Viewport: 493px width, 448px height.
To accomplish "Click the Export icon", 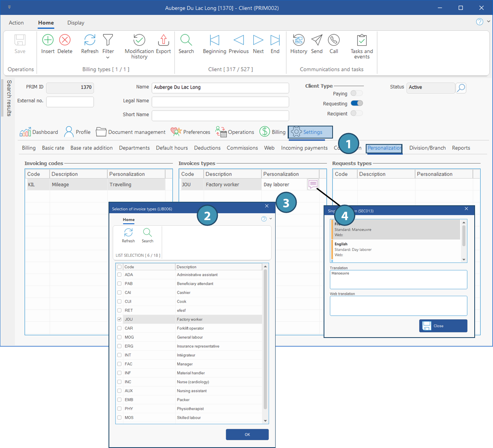I will coord(163,40).
